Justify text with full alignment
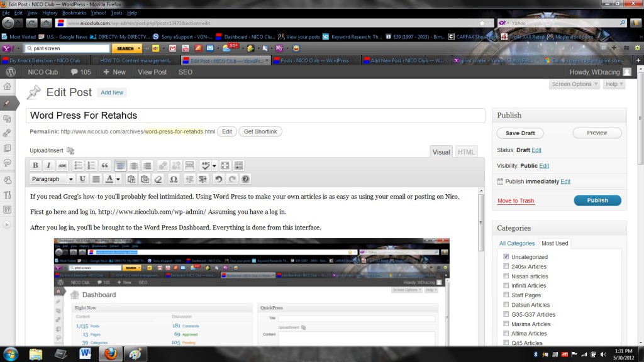Image resolution: width=644 pixels, height=362 pixels. click(x=96, y=179)
